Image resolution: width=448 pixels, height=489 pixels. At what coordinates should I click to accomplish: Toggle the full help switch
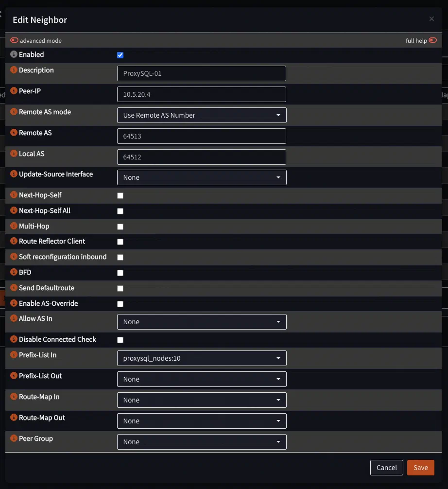click(433, 40)
